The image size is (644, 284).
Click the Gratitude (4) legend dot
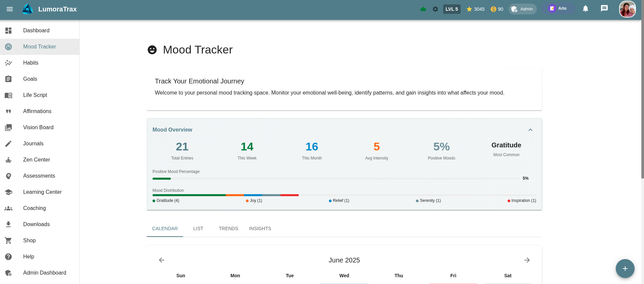click(x=154, y=201)
